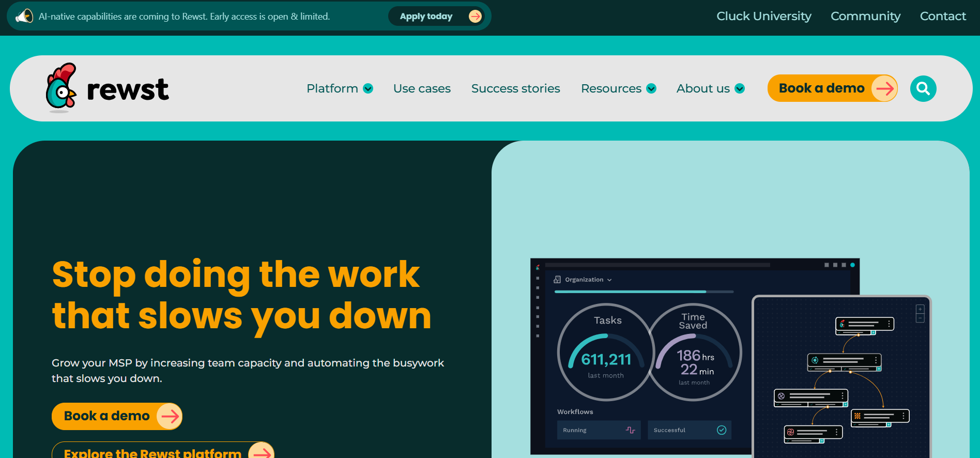
Task: Open the Contact link
Action: point(943,17)
